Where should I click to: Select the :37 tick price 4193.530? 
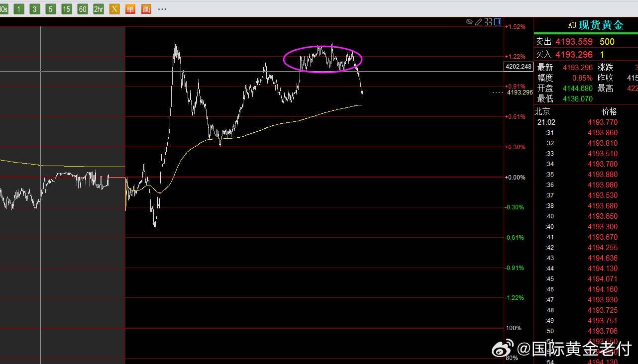tap(603, 195)
